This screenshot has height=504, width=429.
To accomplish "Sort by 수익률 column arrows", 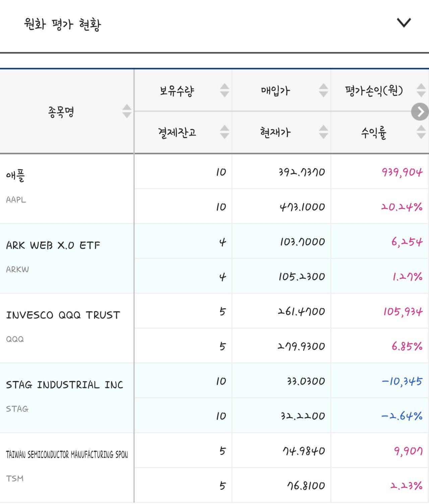I will (421, 132).
